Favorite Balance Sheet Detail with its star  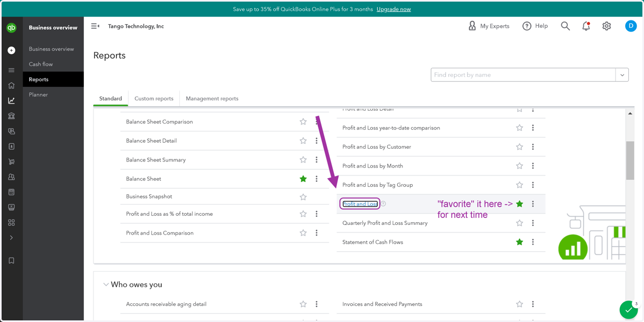click(x=303, y=141)
